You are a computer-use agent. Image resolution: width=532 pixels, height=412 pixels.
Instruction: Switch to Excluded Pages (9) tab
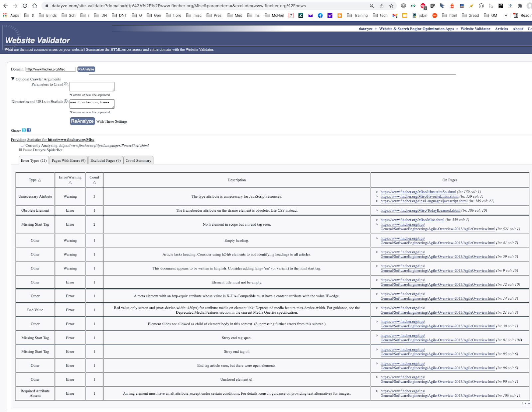(x=105, y=160)
